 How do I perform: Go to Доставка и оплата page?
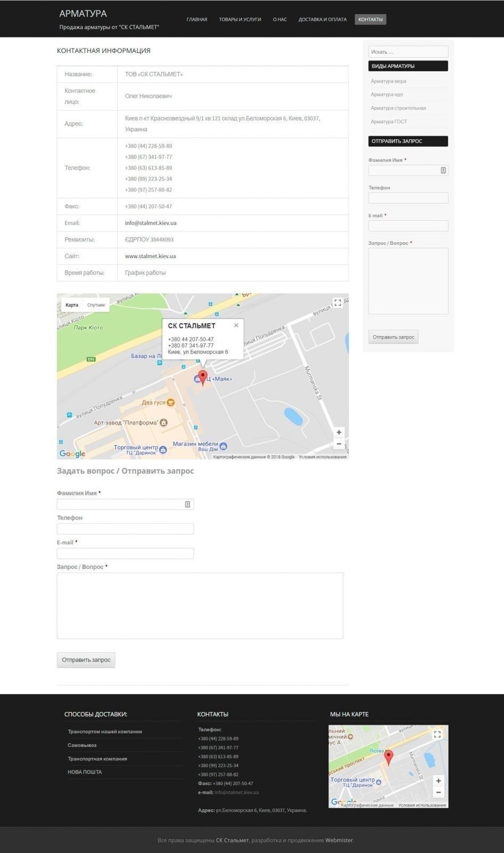click(322, 20)
